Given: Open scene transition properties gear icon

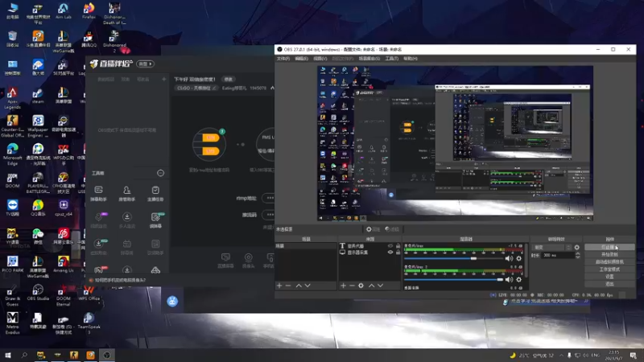Looking at the screenshot, I should coord(576,248).
